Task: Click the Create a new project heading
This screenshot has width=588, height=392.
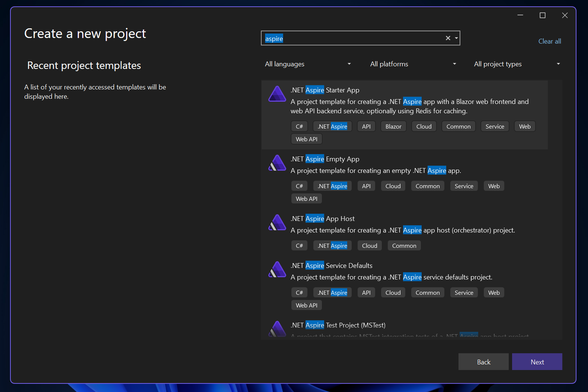Action: pyautogui.click(x=85, y=34)
